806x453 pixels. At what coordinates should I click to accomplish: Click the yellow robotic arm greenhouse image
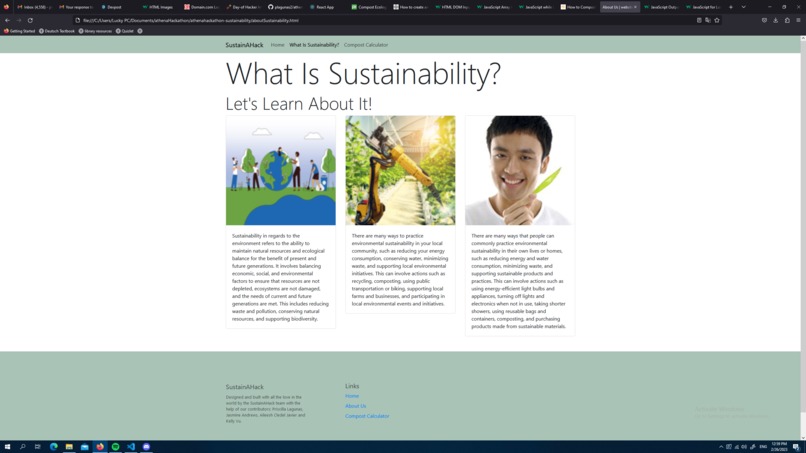click(x=400, y=170)
